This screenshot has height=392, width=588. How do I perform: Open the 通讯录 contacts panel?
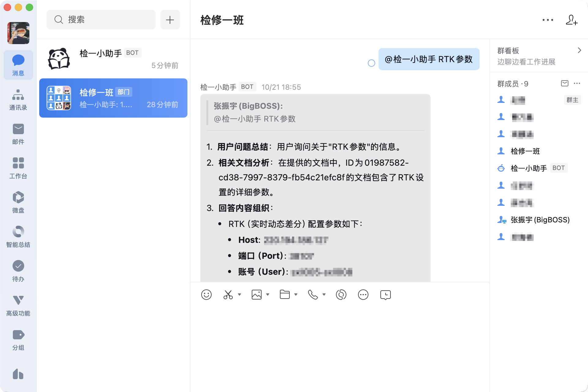(18, 100)
